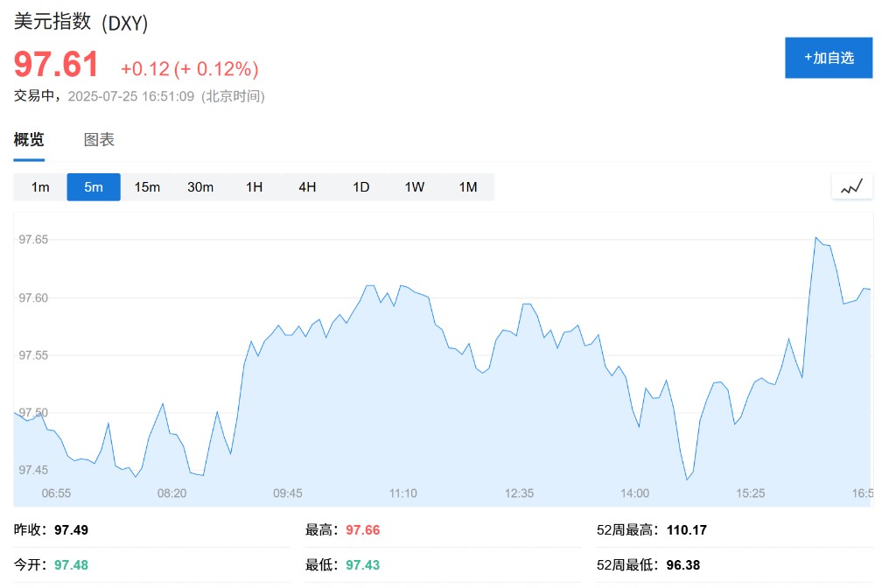The width and height of the screenshot is (896, 588).
Task: Click the change value +0.12 (+ 0.12%)
Action: (x=190, y=69)
